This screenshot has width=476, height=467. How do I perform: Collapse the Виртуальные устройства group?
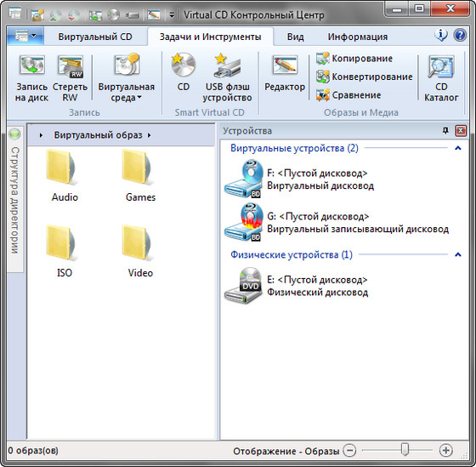tap(458, 148)
